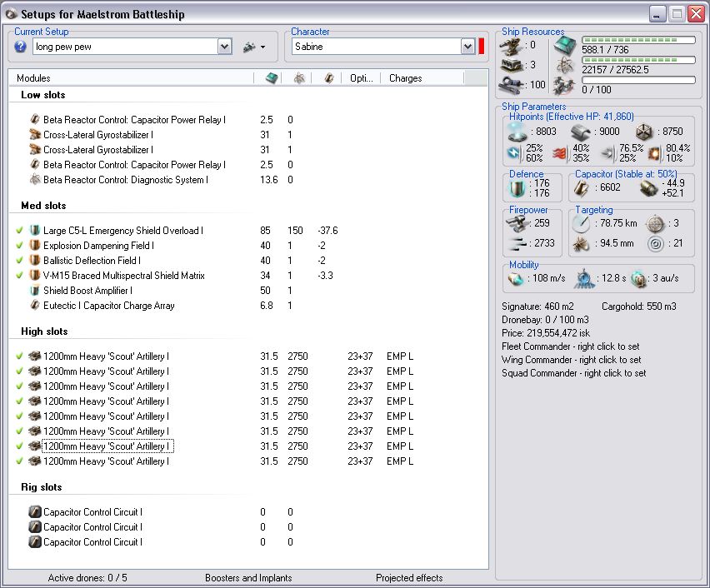Click the fourth 1200mm Artillery turret icon

35,401
